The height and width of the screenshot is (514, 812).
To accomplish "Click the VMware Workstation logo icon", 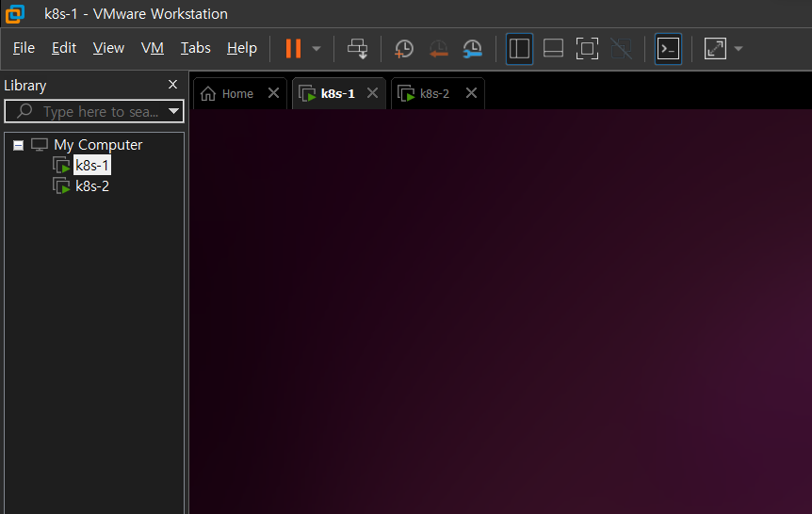I will [15, 13].
